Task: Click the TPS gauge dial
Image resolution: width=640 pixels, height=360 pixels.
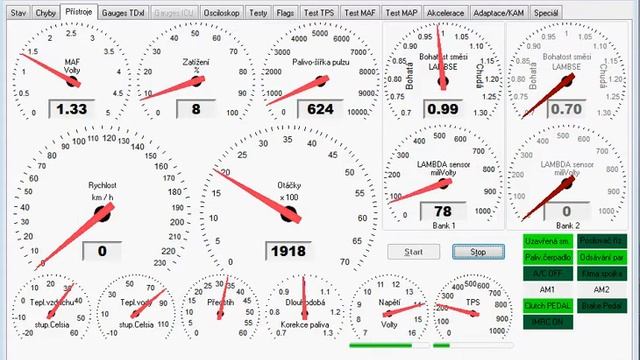Action: 473,308
